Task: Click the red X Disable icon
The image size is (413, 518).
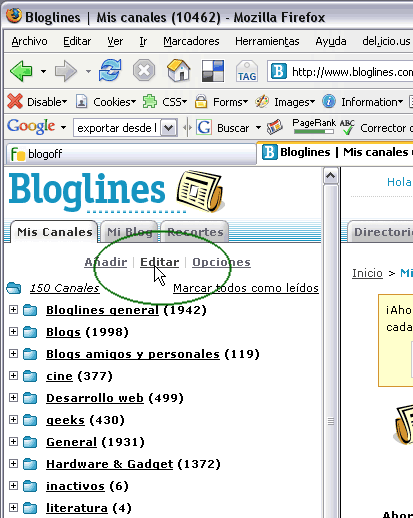Action: click(x=15, y=101)
